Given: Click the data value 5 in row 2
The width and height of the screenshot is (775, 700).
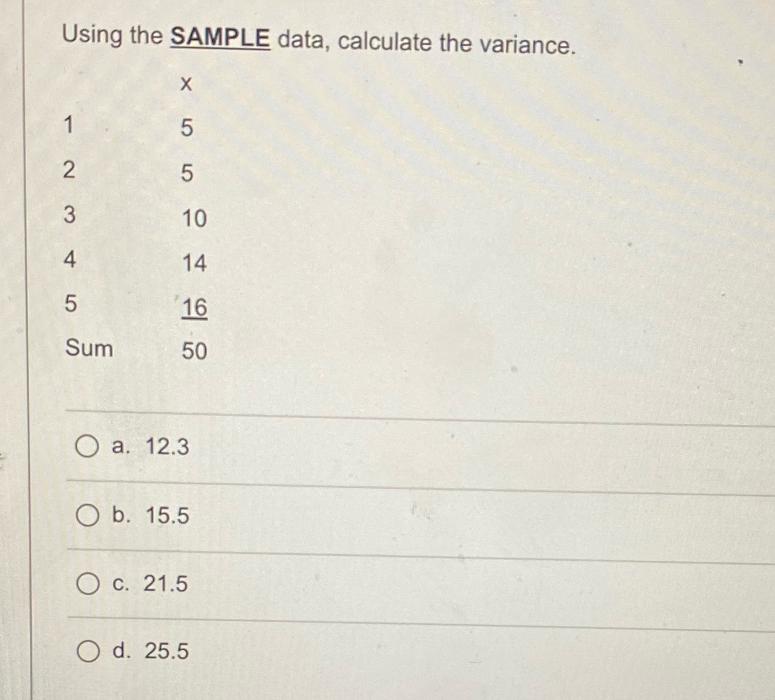Looking at the screenshot, I should (188, 174).
